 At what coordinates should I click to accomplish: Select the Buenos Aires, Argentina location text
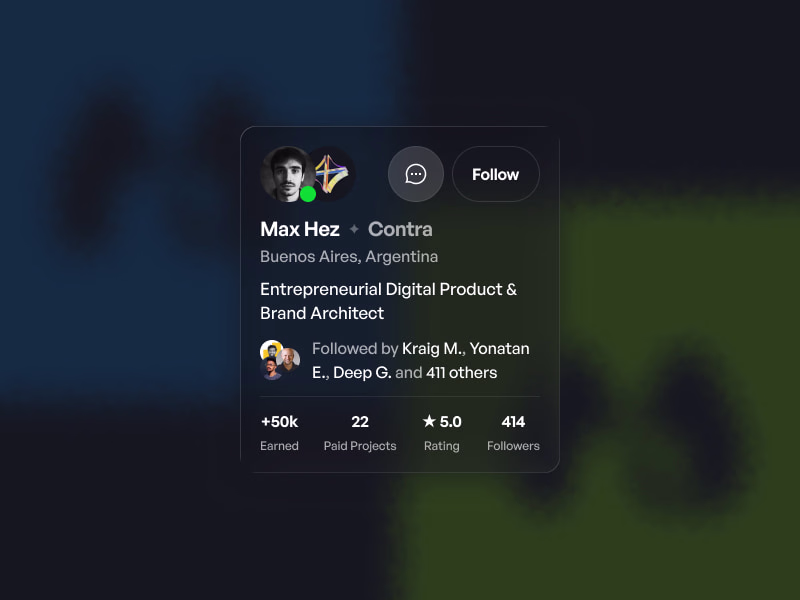(x=349, y=256)
